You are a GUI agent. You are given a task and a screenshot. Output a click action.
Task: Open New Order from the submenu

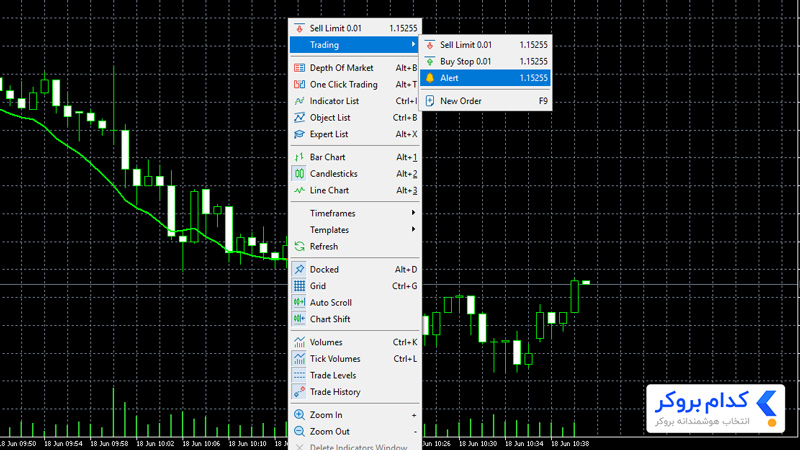pos(485,101)
